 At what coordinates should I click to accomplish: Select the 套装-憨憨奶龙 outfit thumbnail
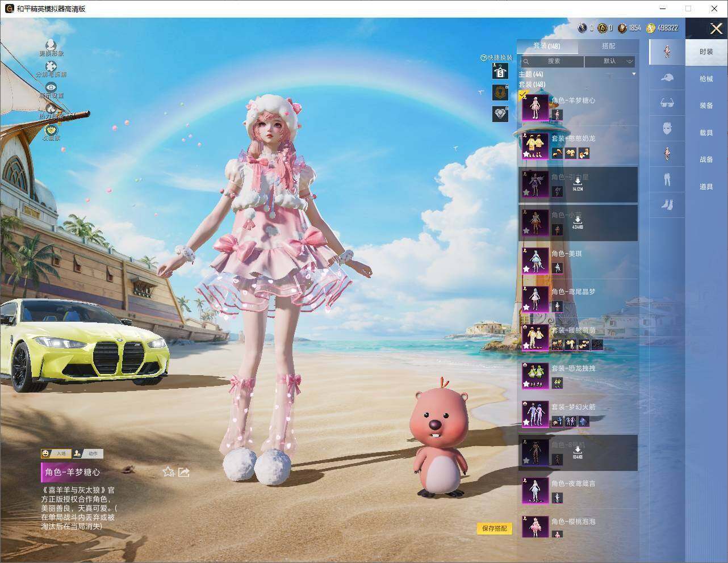coord(535,146)
